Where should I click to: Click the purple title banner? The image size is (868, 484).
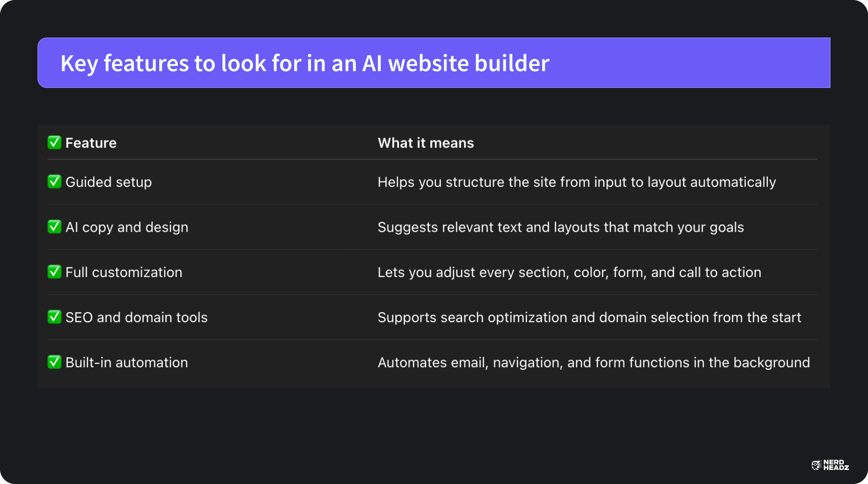(434, 63)
